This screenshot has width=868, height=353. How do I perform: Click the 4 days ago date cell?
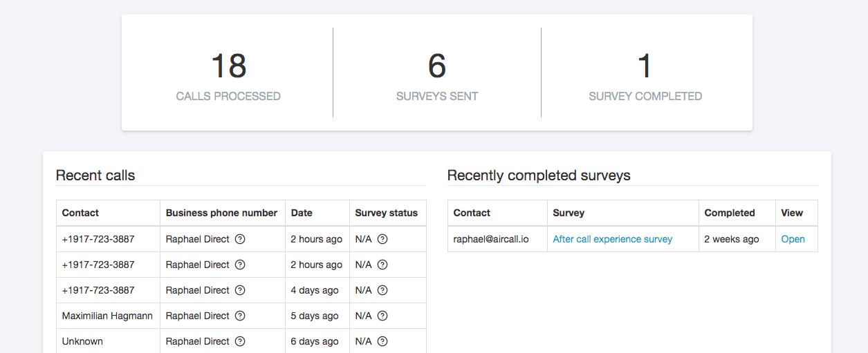pyautogui.click(x=317, y=290)
